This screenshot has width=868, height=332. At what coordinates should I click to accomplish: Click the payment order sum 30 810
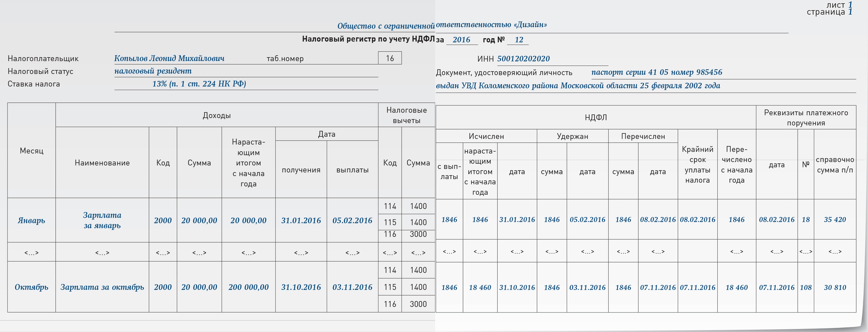(835, 288)
